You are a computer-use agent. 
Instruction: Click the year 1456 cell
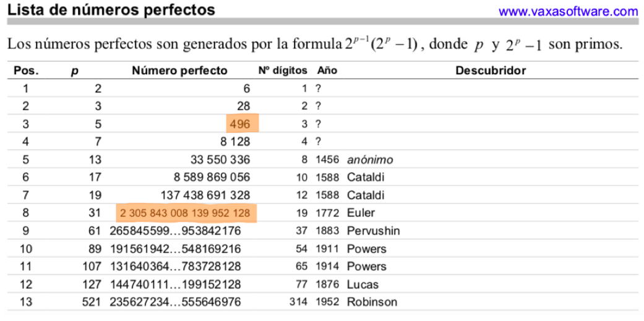coord(328,160)
